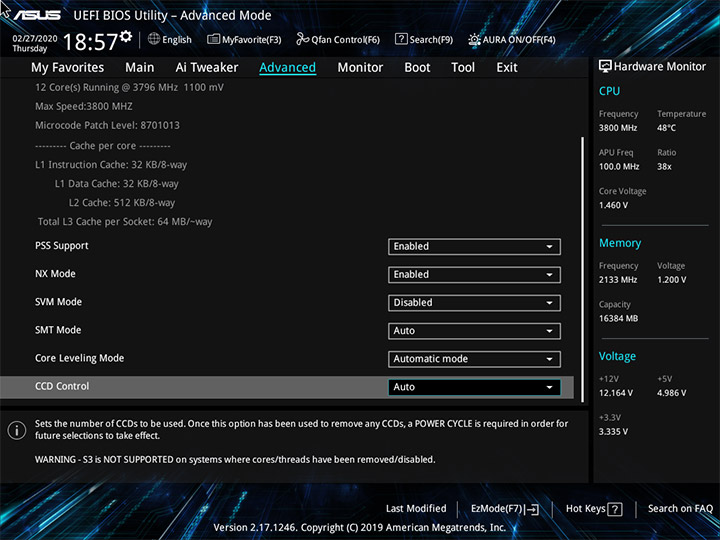Screen dimensions: 720x540
Task: Click Last Modified button
Action: click(416, 508)
